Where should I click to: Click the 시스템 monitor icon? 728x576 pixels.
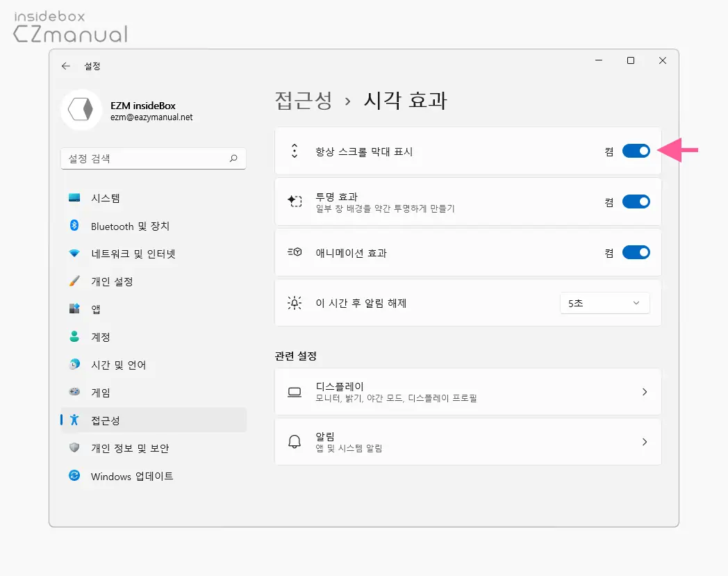[74, 198]
